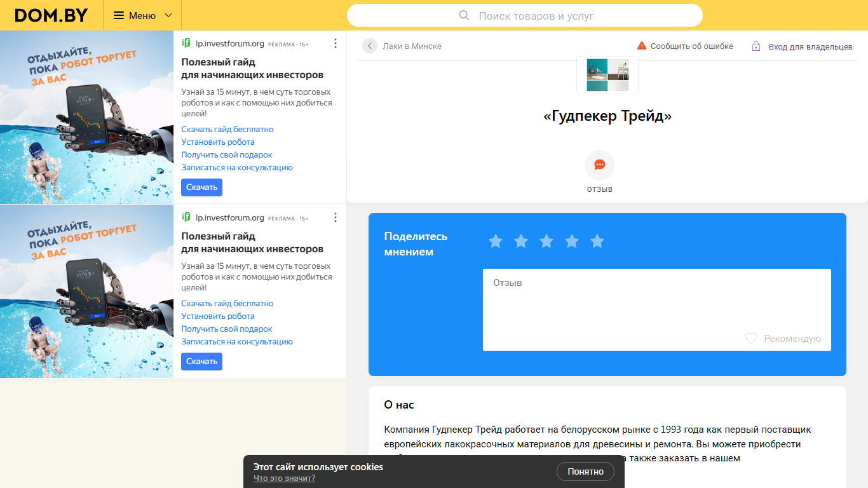Open Вход для владельцев link
Image resolution: width=868 pixels, height=488 pixels.
(810, 46)
